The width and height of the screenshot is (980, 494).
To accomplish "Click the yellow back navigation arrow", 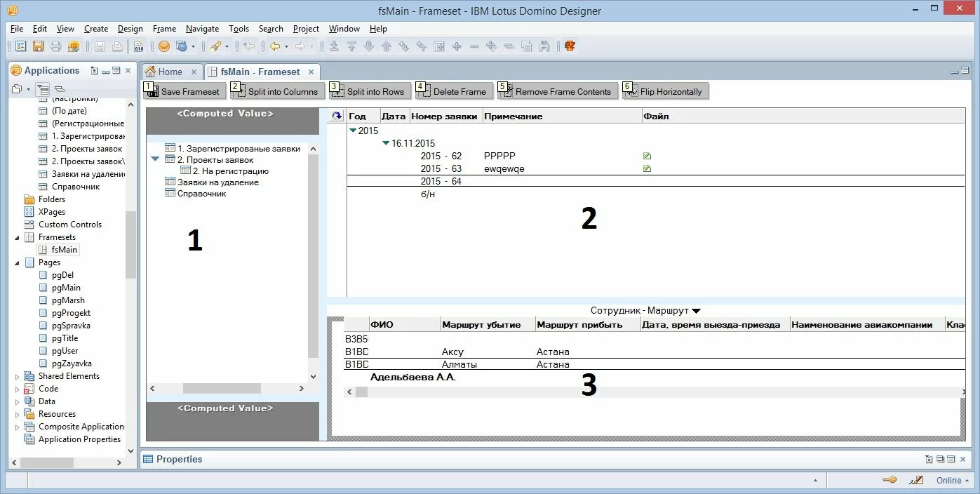I will click(274, 47).
